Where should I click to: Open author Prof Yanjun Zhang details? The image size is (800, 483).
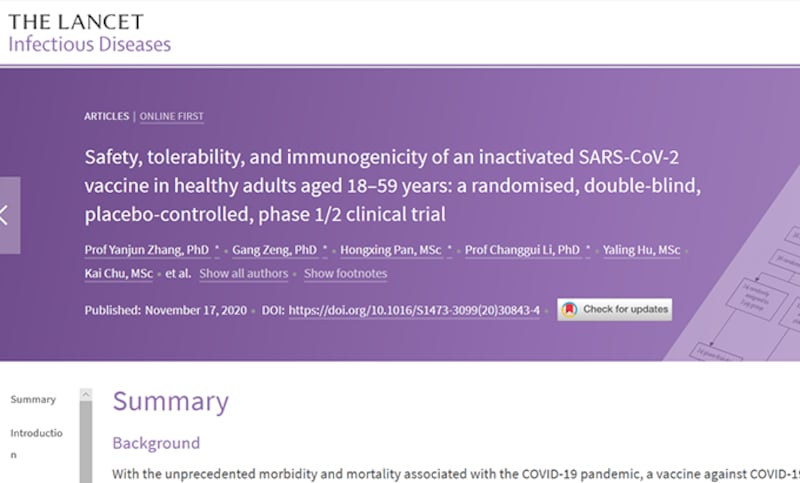click(x=146, y=248)
